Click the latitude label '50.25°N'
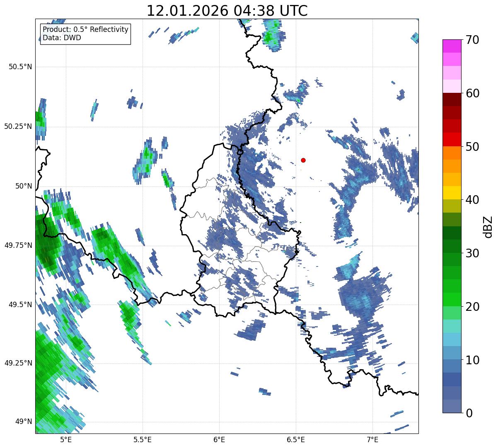498x448 pixels. coord(18,126)
